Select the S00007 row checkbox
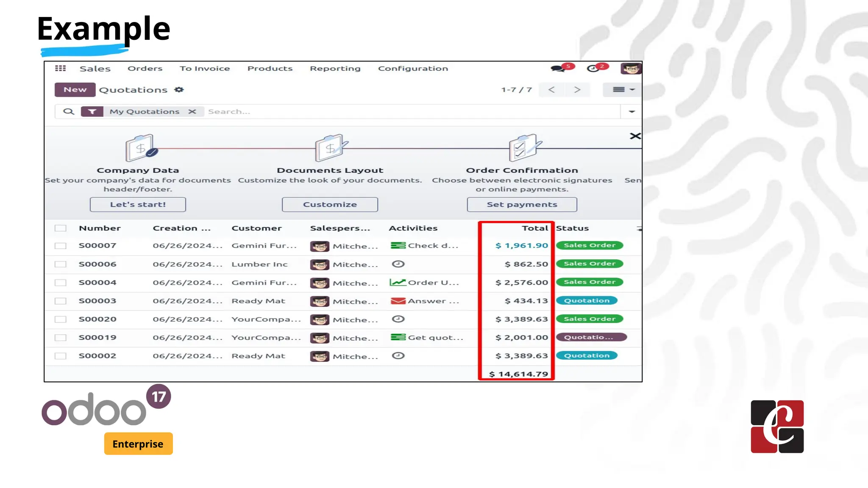Screen dimensions: 868x488 61,246
